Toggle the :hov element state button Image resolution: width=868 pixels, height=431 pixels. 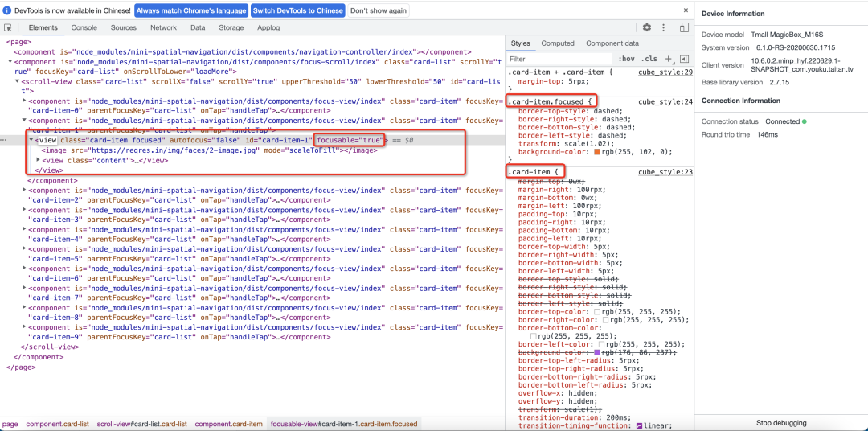pyautogui.click(x=627, y=59)
